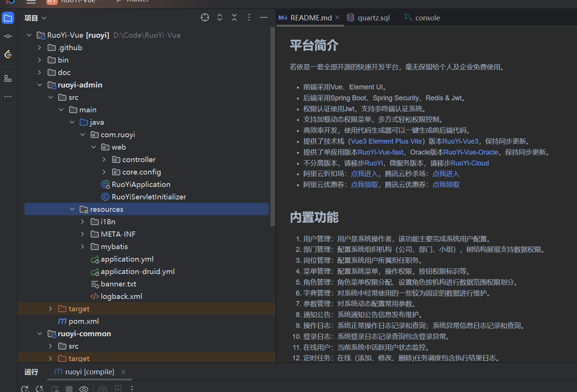Expand the bin folder
Viewport: 577px width, 392px height.
click(x=40, y=60)
